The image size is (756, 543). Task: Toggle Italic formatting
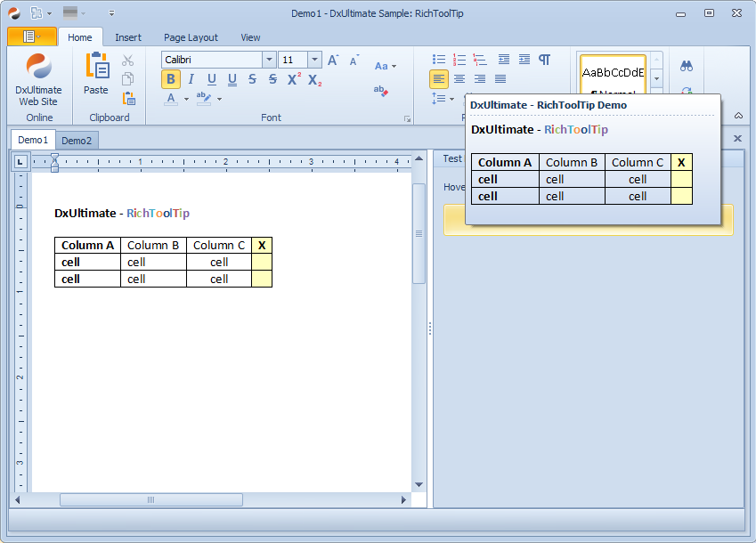click(191, 79)
